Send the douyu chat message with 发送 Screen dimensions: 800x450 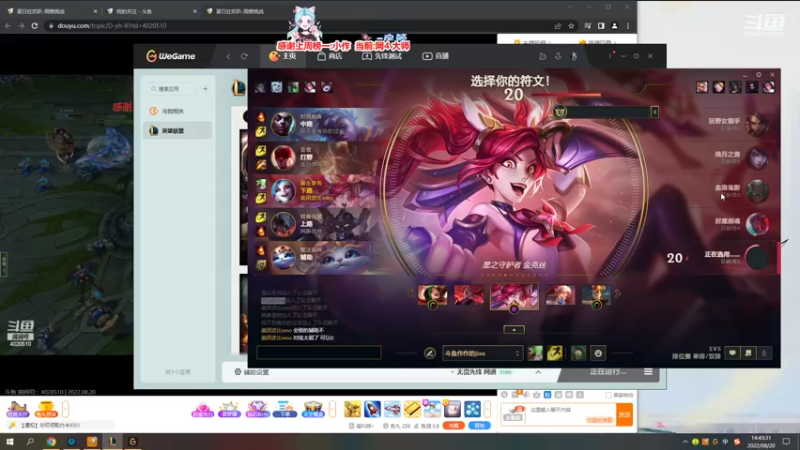pyautogui.click(x=625, y=414)
